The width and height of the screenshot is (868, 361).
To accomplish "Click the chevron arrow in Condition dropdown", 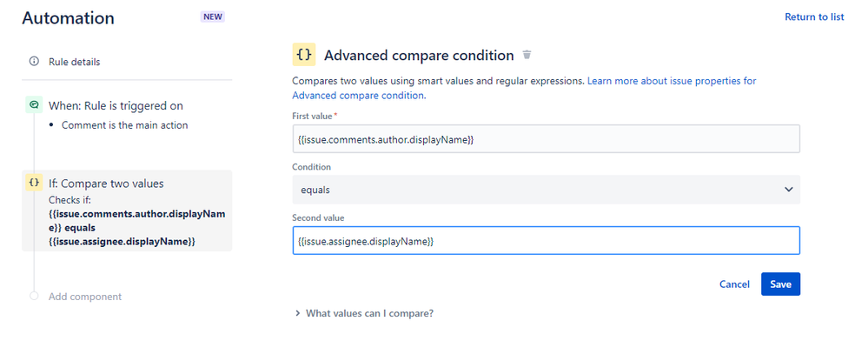I will tap(788, 189).
